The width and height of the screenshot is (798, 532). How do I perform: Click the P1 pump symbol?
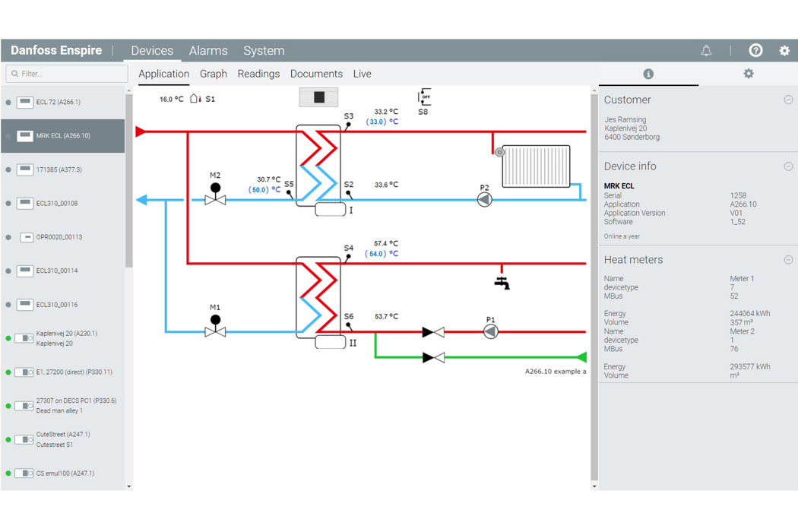click(x=491, y=331)
